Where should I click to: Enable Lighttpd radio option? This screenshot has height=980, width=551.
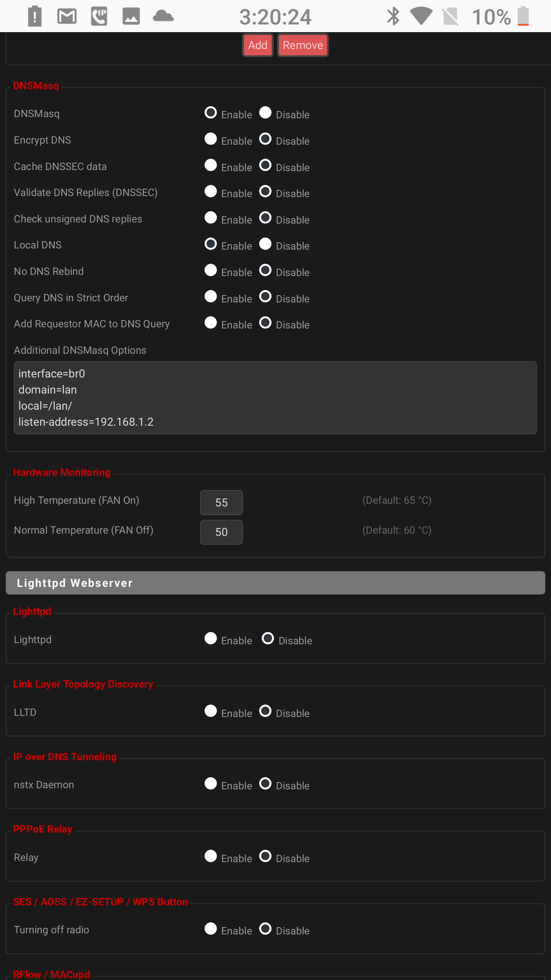pos(210,639)
